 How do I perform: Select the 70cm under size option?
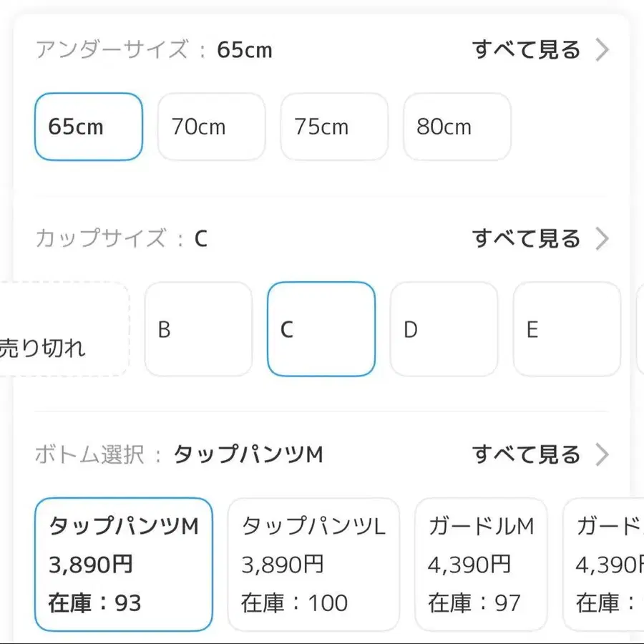[211, 127]
